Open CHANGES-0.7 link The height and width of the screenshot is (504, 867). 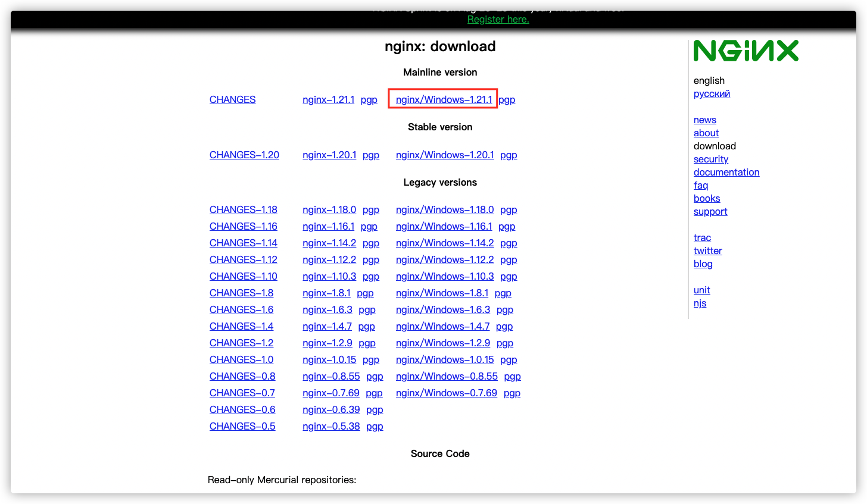pos(242,393)
